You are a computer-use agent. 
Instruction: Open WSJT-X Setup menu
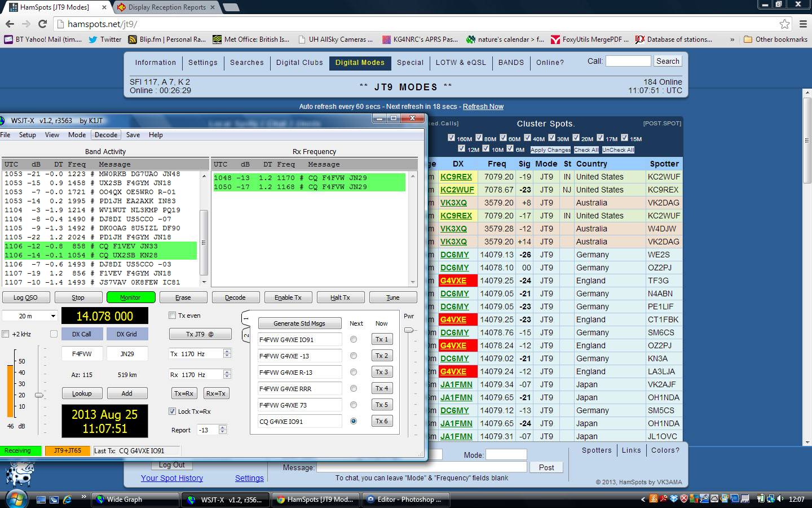(28, 135)
